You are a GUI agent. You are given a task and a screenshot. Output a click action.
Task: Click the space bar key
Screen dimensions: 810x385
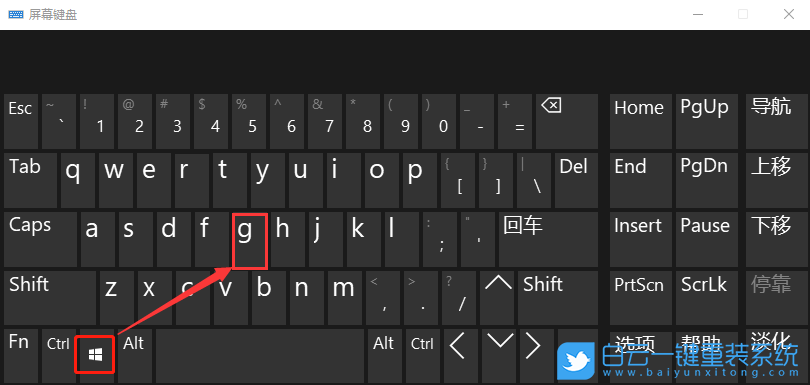[260, 356]
